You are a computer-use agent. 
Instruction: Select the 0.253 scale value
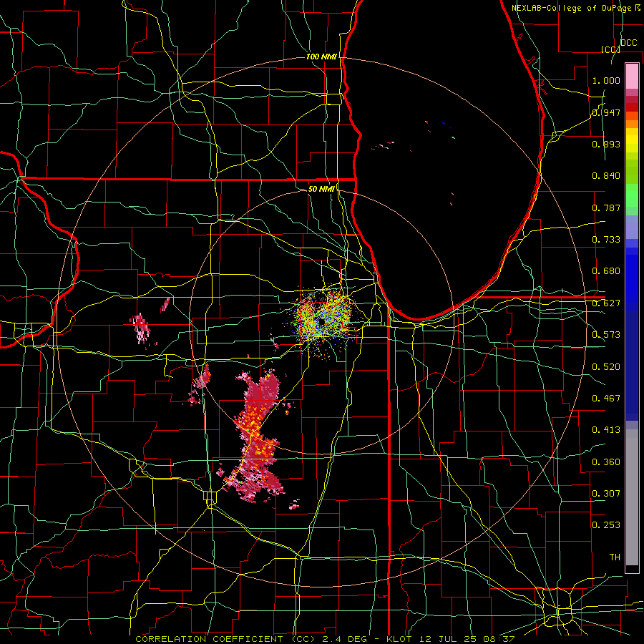(x=606, y=525)
